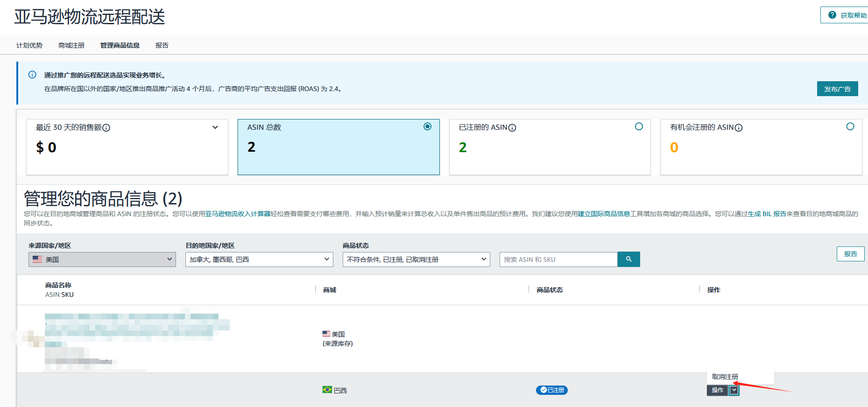Click the US flag next to 美国 (来源库存)
This screenshot has height=407, width=868.
click(326, 334)
